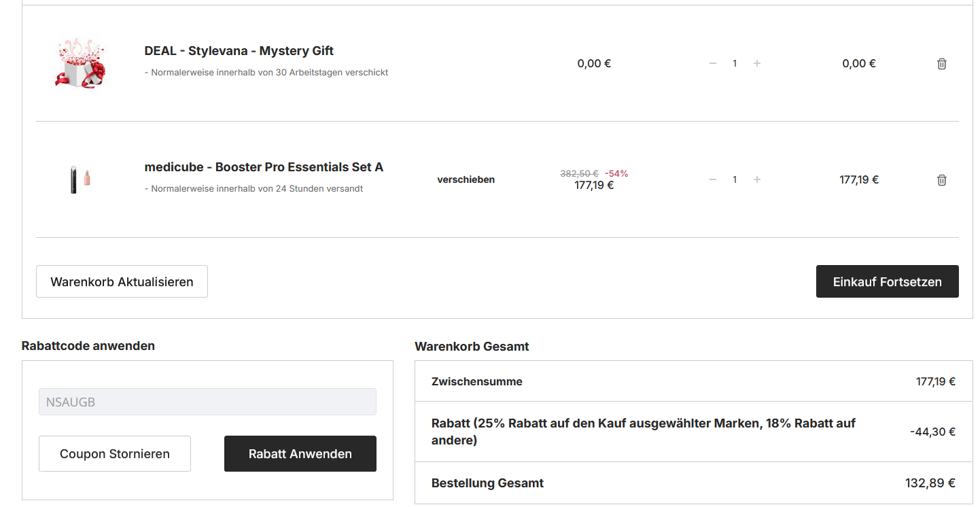The height and width of the screenshot is (507, 980).
Task: Open the medicube Booster Pro product thumbnail
Action: pyautogui.click(x=80, y=179)
